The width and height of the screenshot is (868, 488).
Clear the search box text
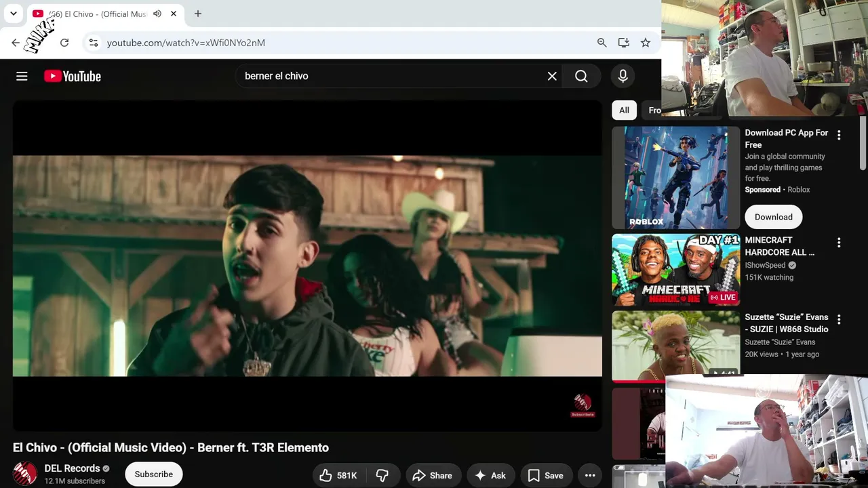pyautogui.click(x=552, y=77)
